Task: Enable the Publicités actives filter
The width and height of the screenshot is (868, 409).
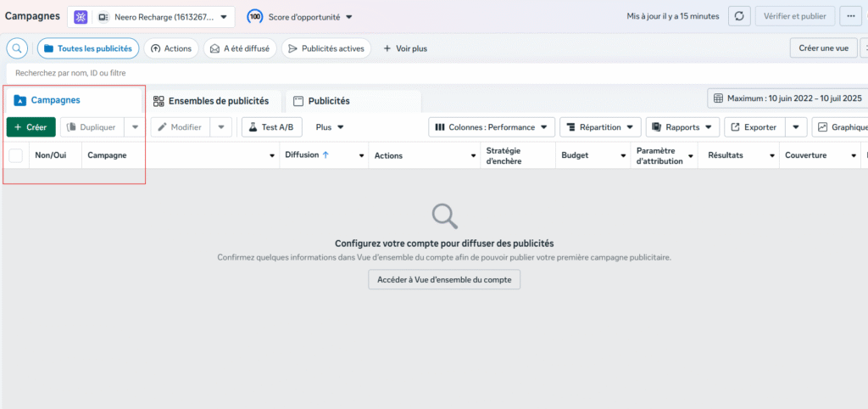Action: coord(325,48)
